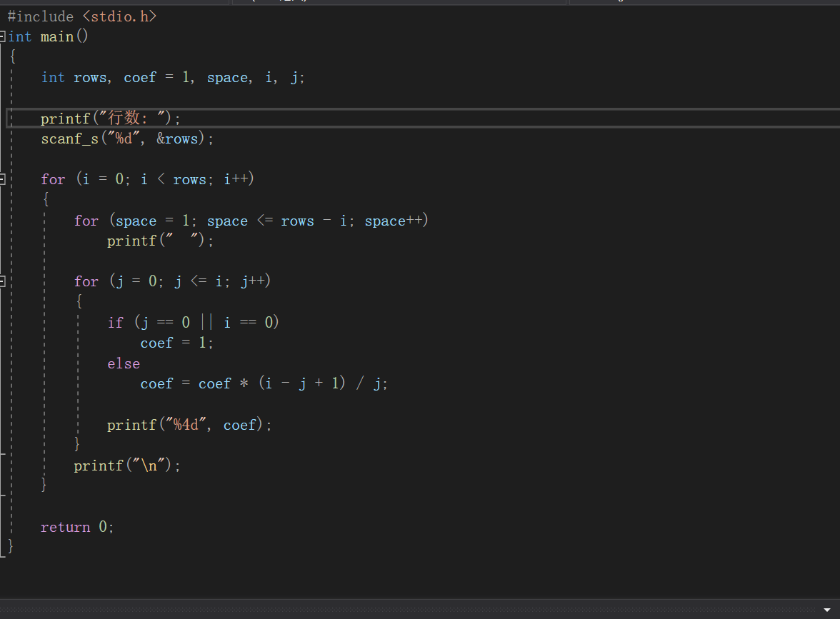Click the coef = 1; assignment under the if
The width and height of the screenshot is (840, 619).
pos(177,343)
